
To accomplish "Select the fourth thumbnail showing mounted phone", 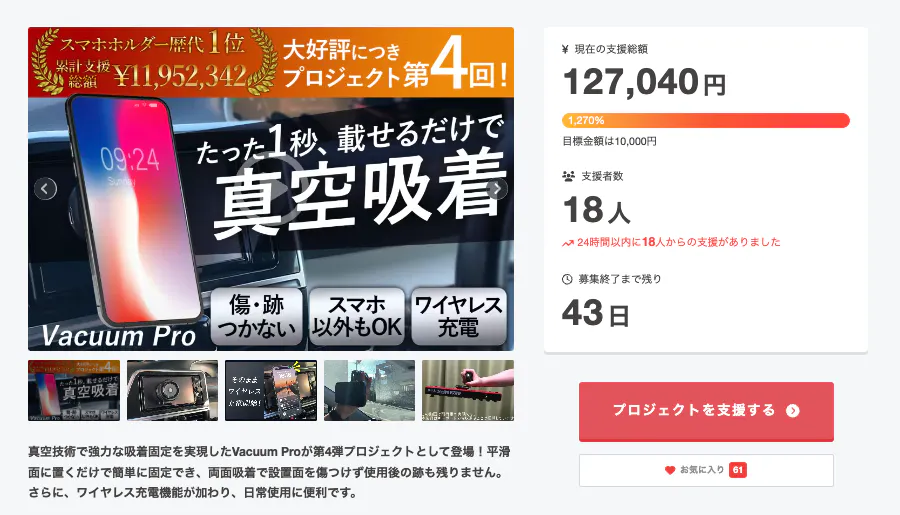I will (370, 390).
